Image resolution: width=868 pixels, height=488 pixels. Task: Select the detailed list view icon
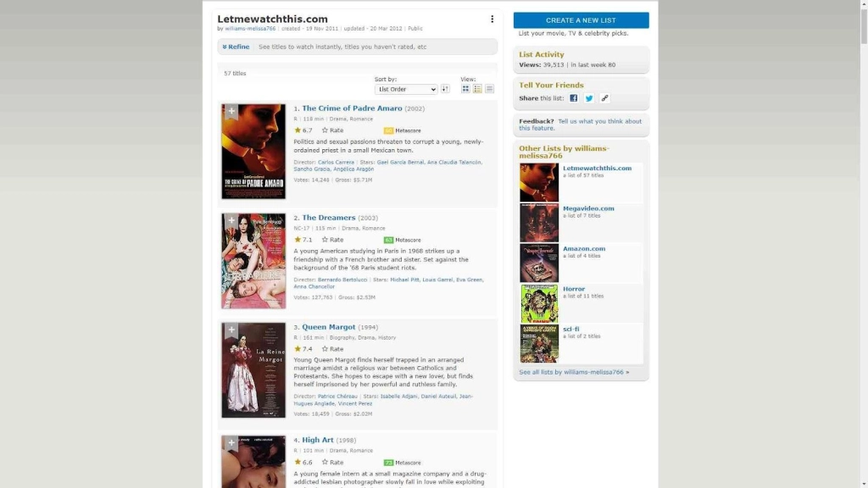coord(476,89)
